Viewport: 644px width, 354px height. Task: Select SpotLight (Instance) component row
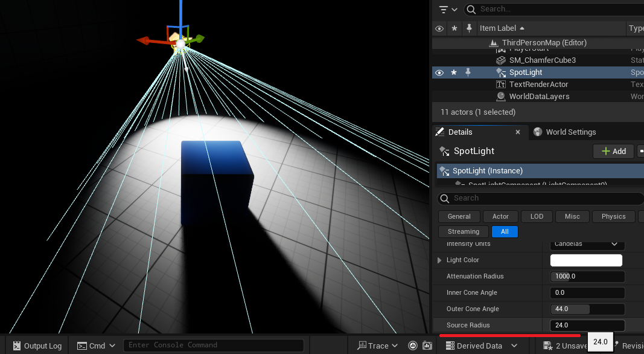tap(540, 170)
